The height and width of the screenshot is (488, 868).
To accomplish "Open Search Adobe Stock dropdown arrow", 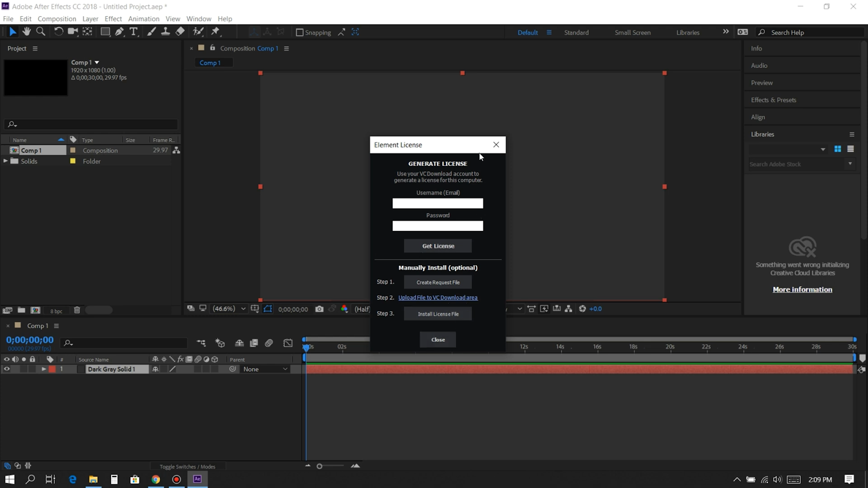I will click(850, 164).
